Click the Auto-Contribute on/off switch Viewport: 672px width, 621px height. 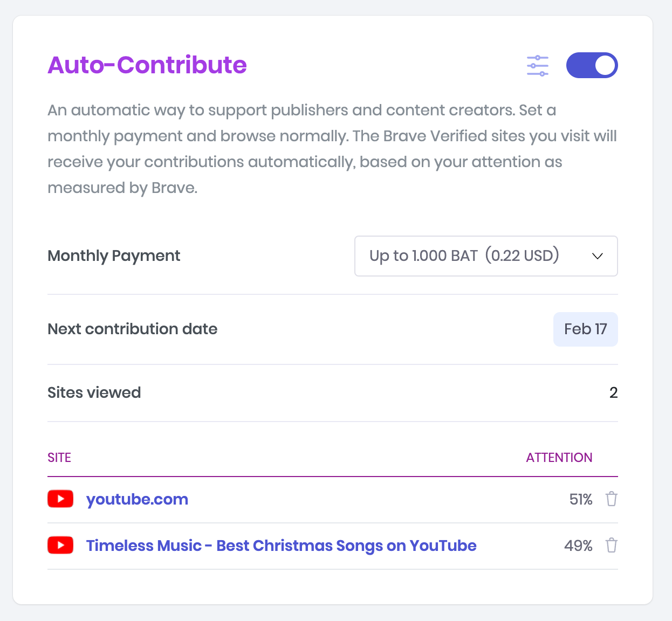pos(592,65)
